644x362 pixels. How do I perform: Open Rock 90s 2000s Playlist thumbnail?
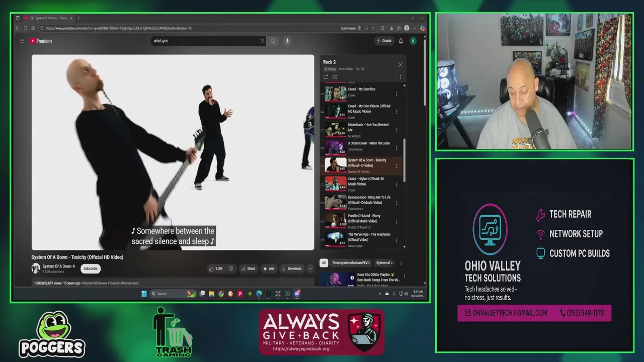click(x=337, y=279)
